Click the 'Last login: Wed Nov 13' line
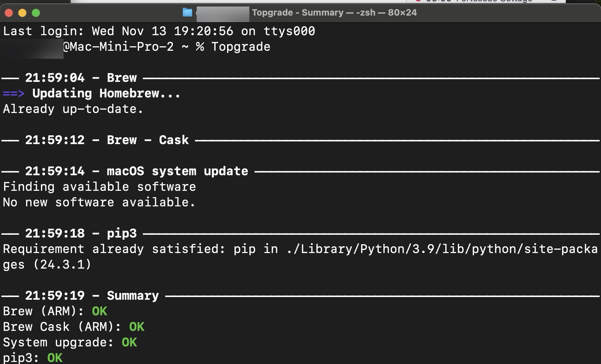This screenshot has width=601, height=364. click(159, 31)
